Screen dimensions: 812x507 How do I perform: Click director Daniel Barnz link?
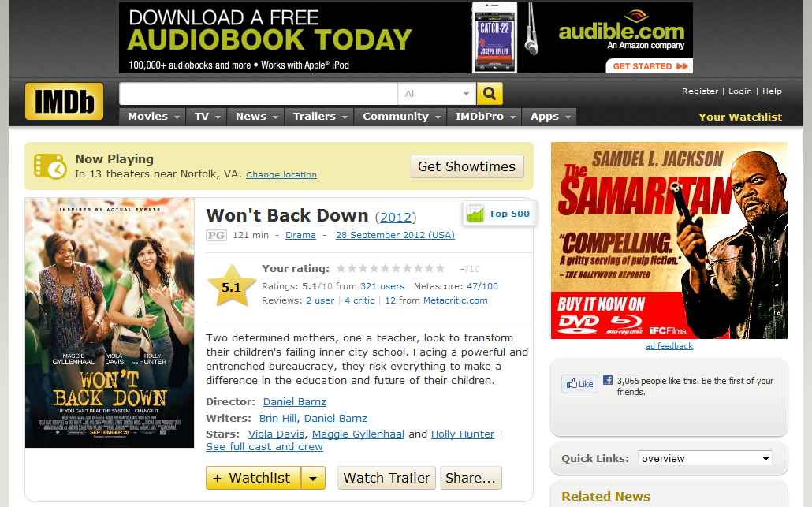pos(295,402)
